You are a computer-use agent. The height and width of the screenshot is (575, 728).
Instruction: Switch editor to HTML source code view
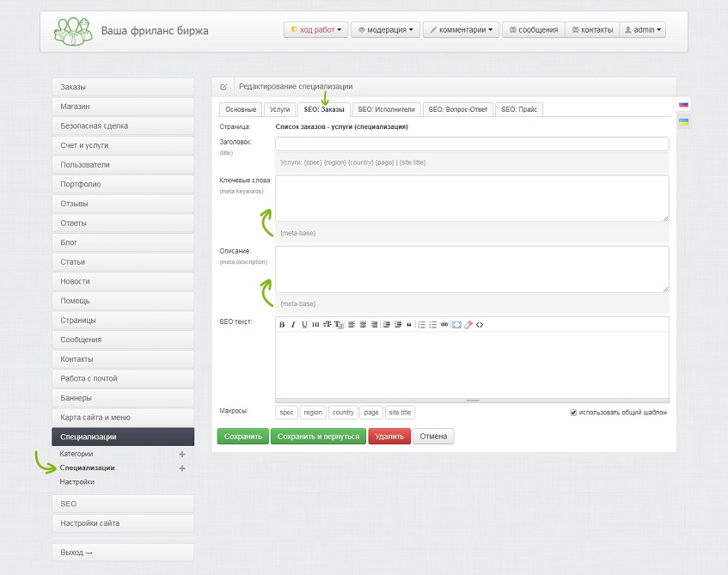[x=480, y=325]
